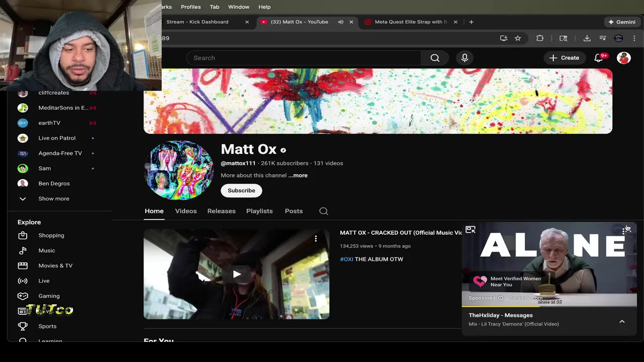
Task: Expand miniplayer queue chevron
Action: coord(622,322)
